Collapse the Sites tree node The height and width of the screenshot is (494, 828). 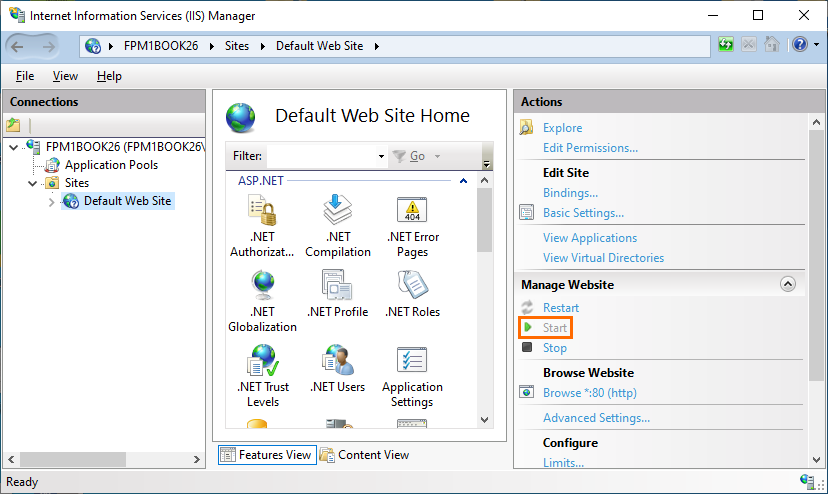(33, 183)
